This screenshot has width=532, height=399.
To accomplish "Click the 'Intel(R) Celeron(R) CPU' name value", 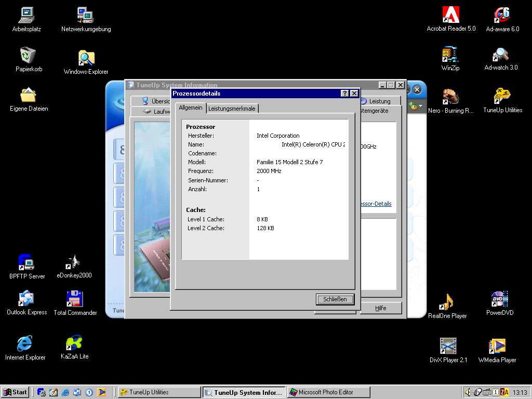I will coord(313,144).
